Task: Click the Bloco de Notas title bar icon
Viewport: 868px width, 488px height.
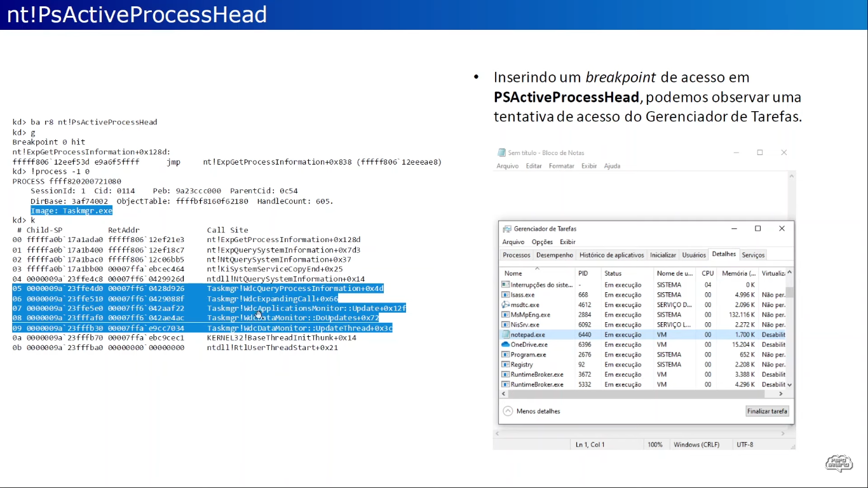Action: point(501,153)
